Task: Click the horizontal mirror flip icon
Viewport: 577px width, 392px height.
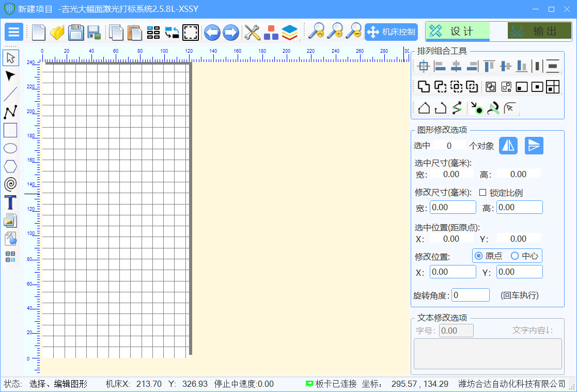Action: 508,146
